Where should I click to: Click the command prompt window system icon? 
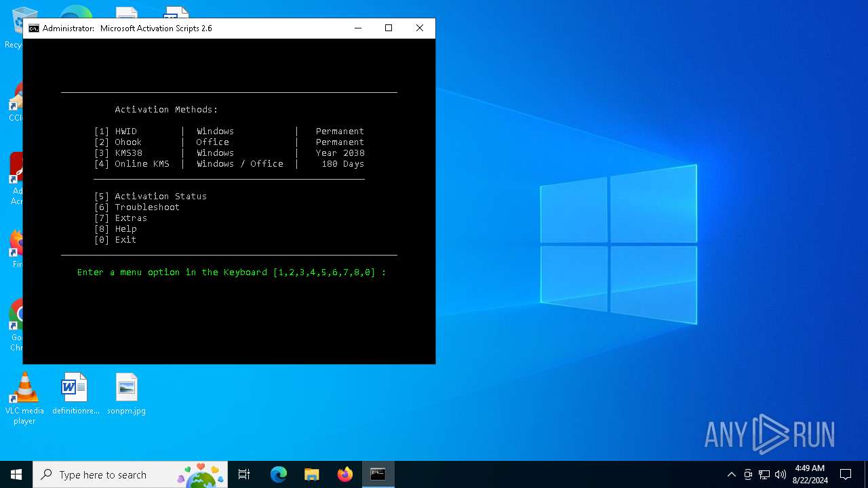[x=33, y=28]
